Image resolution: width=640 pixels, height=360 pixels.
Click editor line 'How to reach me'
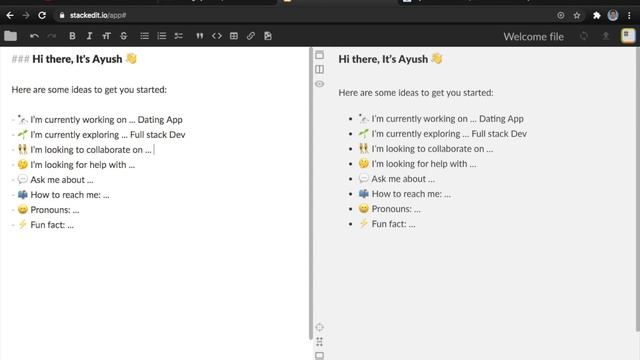[70, 195]
